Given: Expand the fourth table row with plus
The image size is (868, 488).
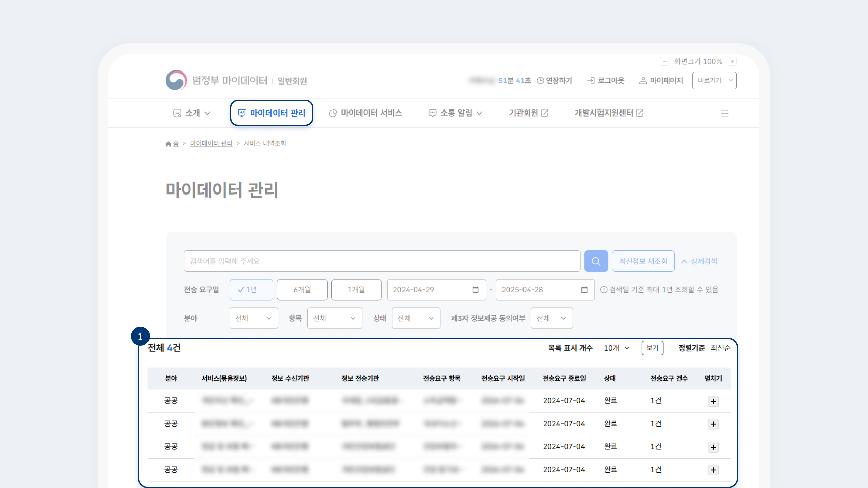Looking at the screenshot, I should (713, 470).
